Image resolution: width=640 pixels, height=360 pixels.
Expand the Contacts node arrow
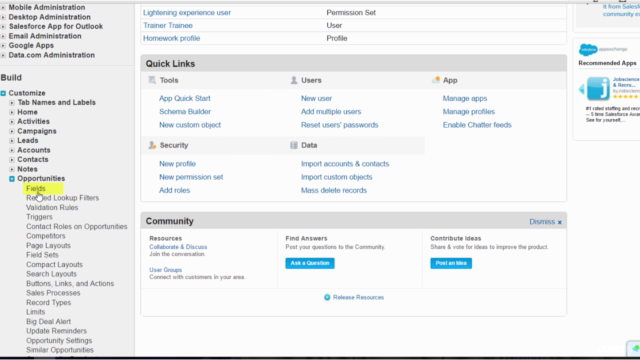coord(12,160)
